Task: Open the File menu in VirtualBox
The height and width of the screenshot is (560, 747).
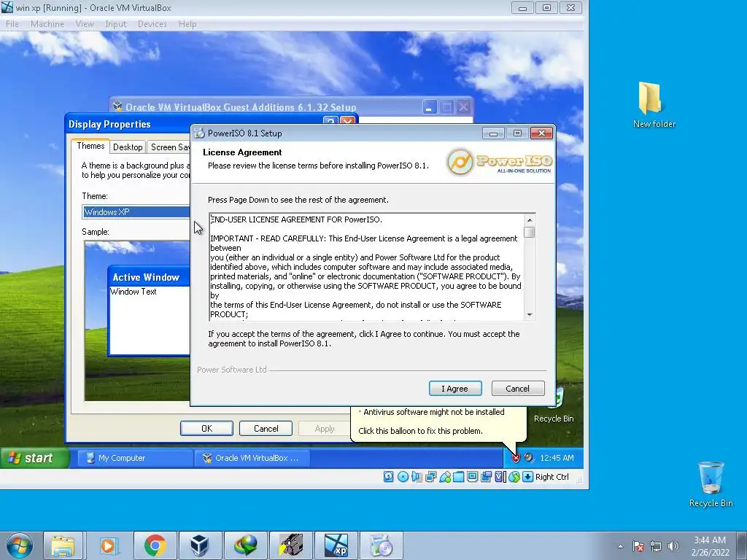Action: pos(12,24)
